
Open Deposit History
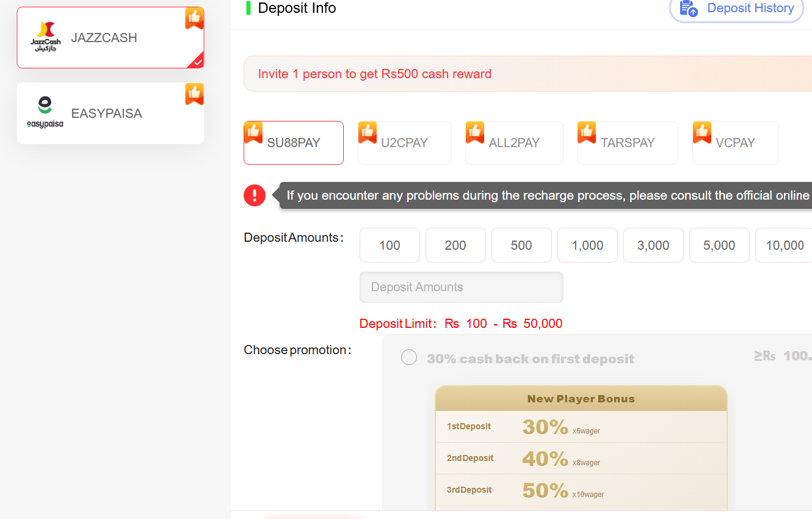pyautogui.click(x=750, y=9)
